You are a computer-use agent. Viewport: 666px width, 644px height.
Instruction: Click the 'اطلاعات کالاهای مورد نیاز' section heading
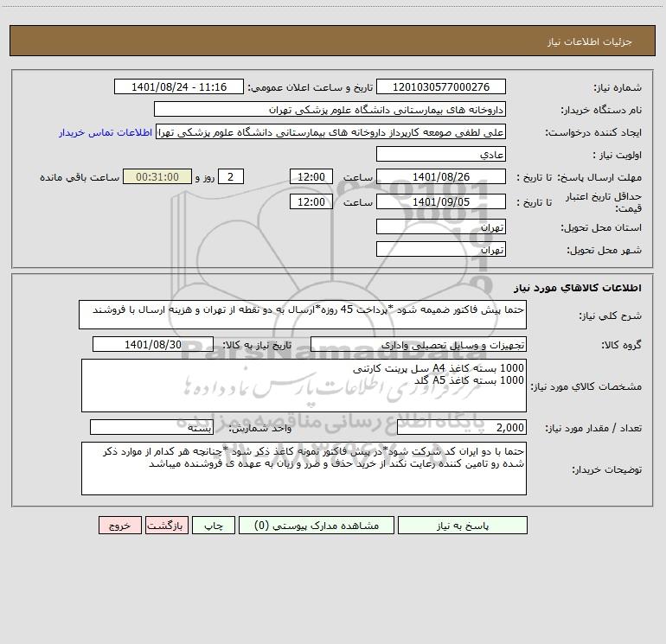[577, 288]
